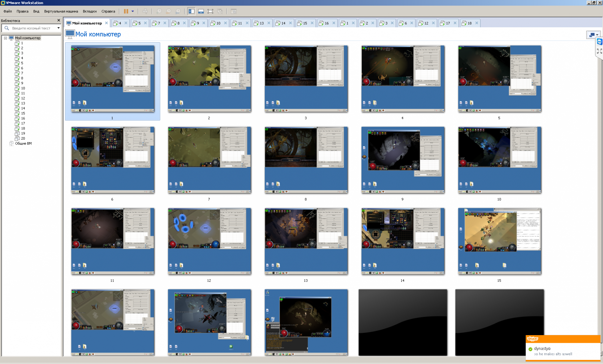Image resolution: width=603 pixels, height=364 pixels.
Task: Select VM 12 in the library tree
Action: (23, 98)
